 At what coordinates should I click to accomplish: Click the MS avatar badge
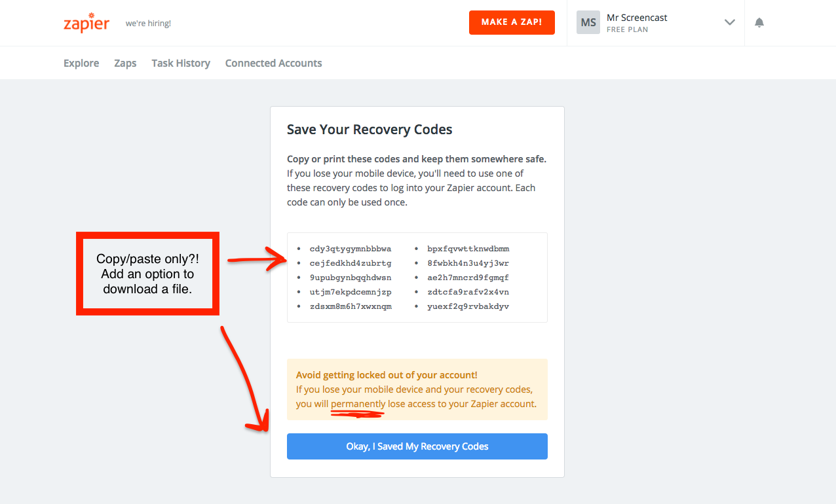pos(588,22)
